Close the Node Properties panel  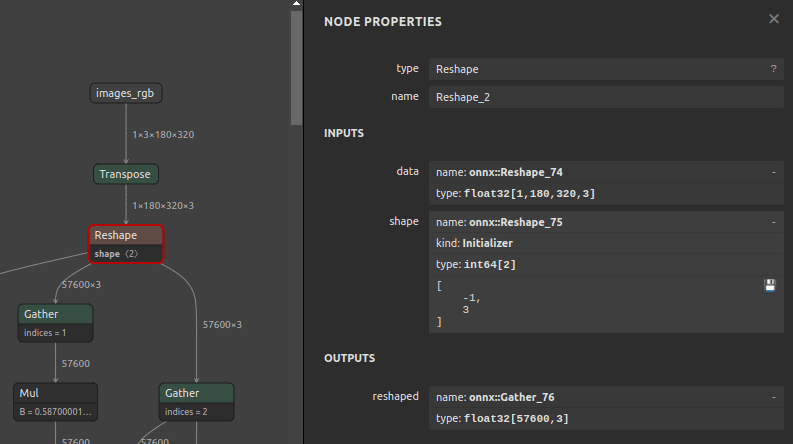[773, 19]
